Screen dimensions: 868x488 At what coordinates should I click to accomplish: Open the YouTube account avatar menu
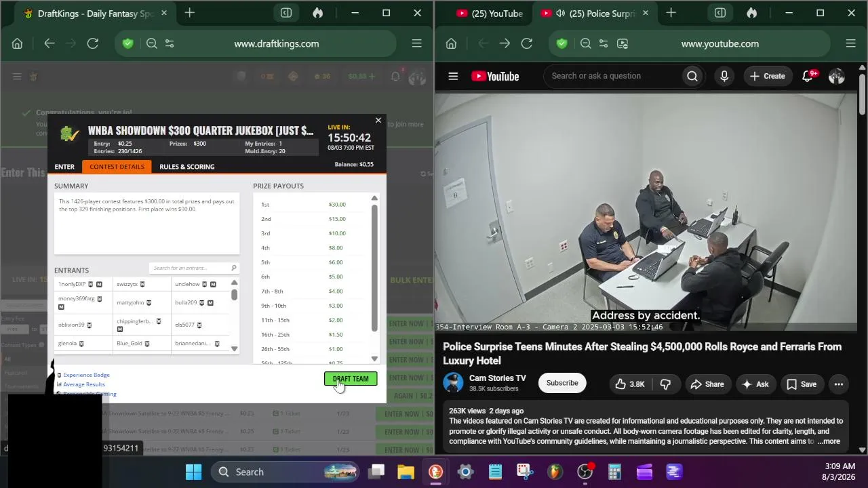click(837, 76)
